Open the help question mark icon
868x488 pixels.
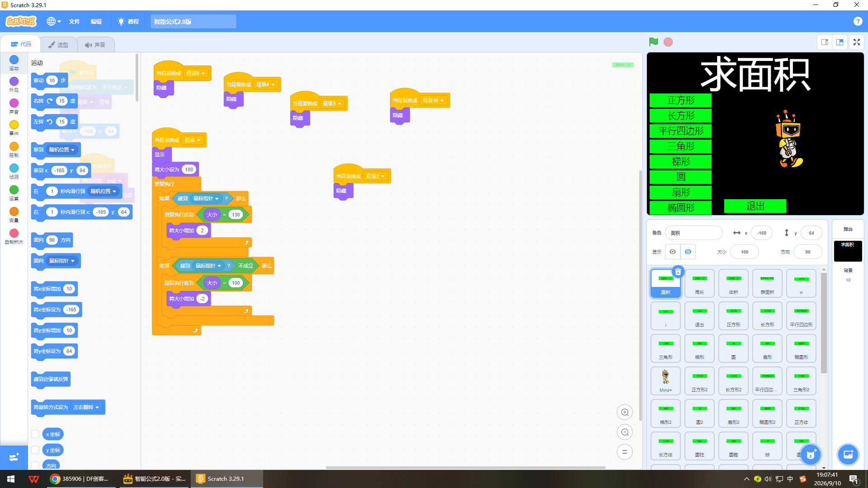[x=858, y=21]
